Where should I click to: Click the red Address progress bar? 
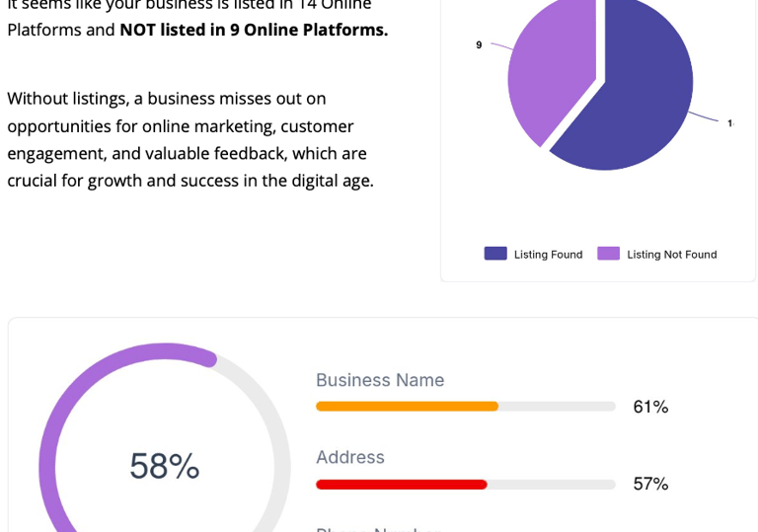pos(401,485)
